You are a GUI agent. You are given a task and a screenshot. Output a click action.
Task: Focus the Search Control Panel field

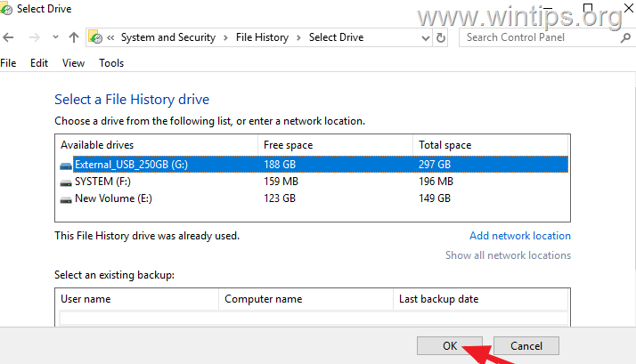click(542, 37)
